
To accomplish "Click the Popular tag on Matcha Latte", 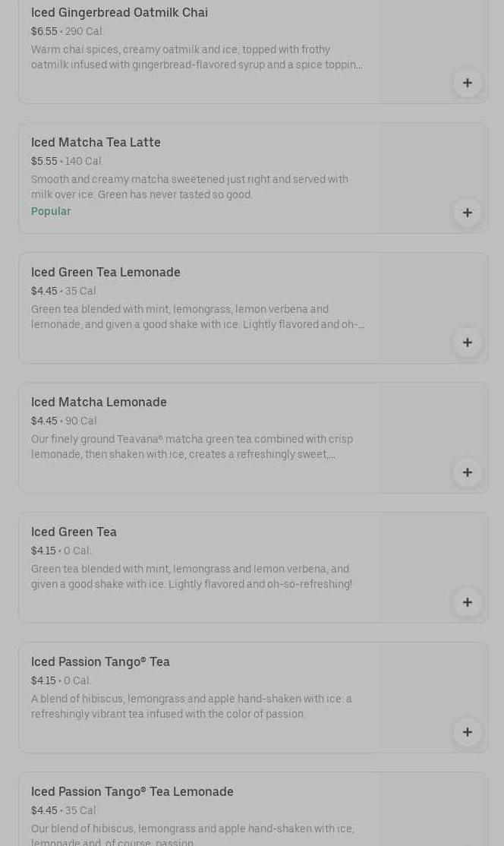I will (x=51, y=211).
